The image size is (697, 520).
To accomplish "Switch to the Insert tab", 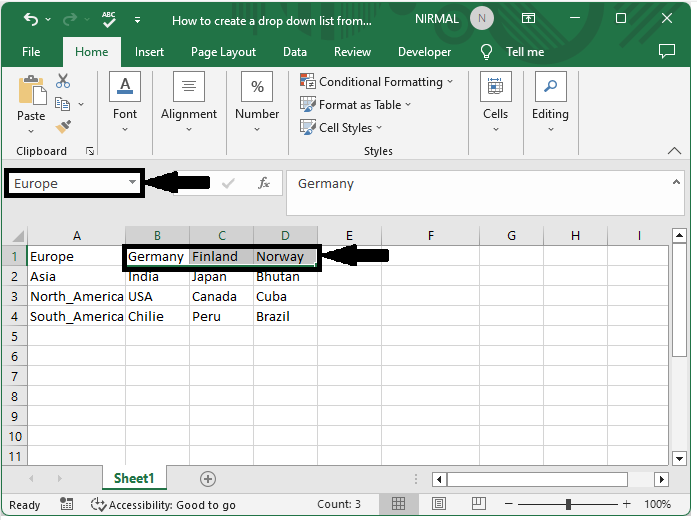I will pyautogui.click(x=149, y=52).
